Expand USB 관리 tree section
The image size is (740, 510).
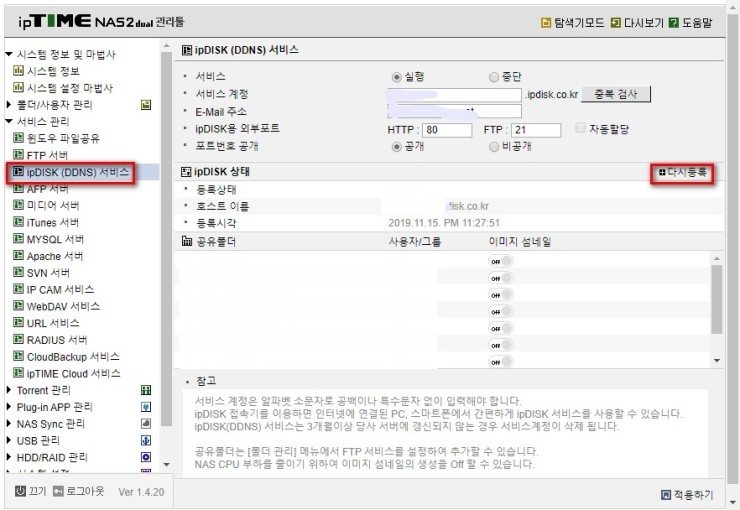pyautogui.click(x=8, y=440)
